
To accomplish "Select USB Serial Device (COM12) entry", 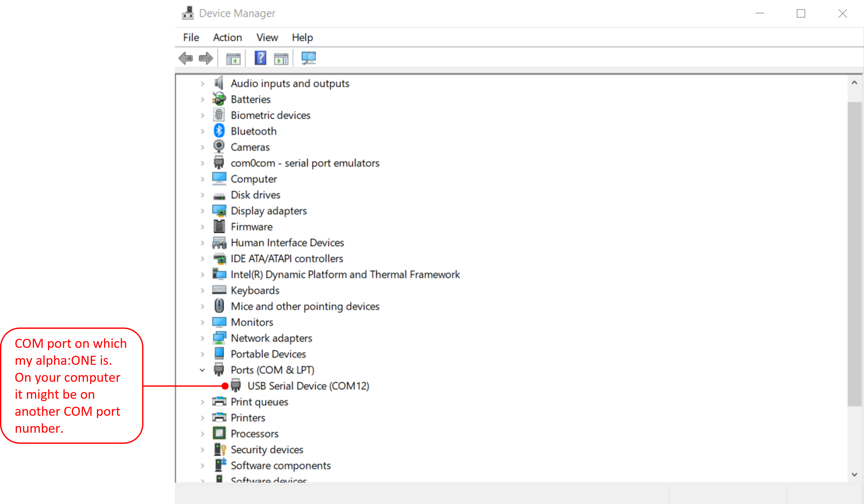I will [x=308, y=386].
